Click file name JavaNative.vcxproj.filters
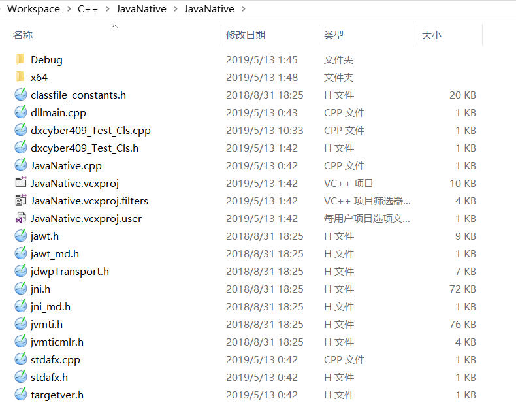Image resolution: width=516 pixels, height=420 pixels. tap(89, 201)
